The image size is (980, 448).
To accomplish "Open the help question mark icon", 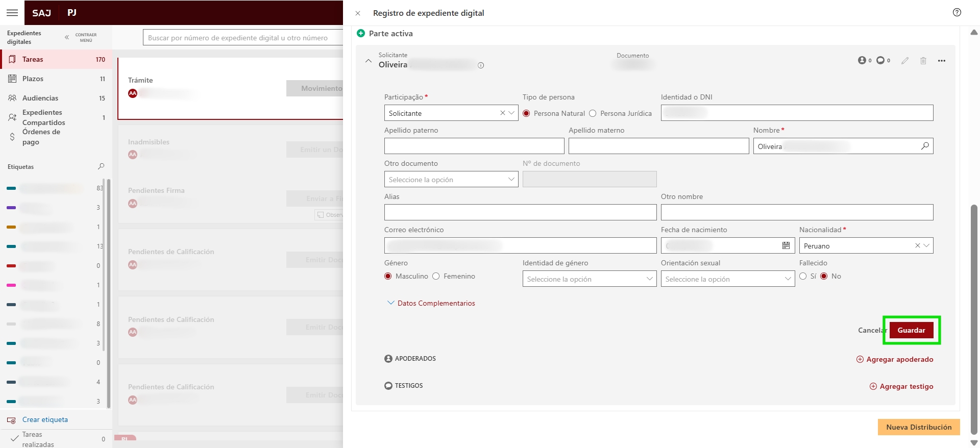I will point(957,13).
